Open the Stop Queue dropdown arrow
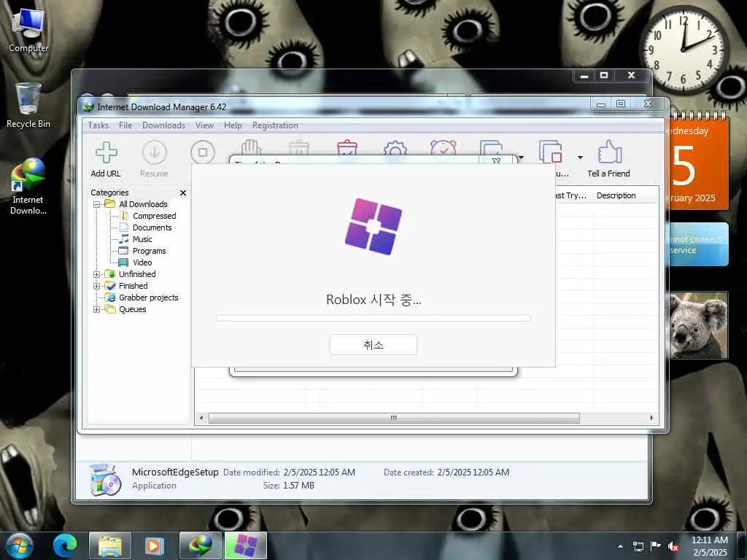 click(x=580, y=157)
